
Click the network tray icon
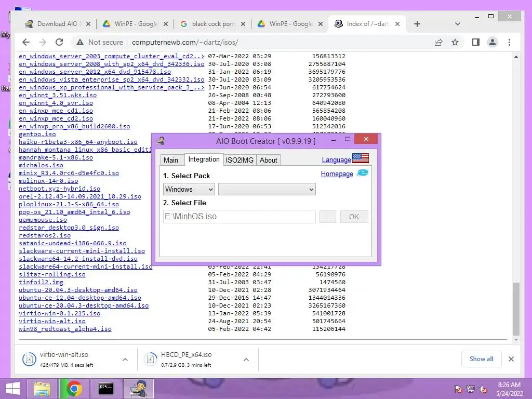point(470,389)
